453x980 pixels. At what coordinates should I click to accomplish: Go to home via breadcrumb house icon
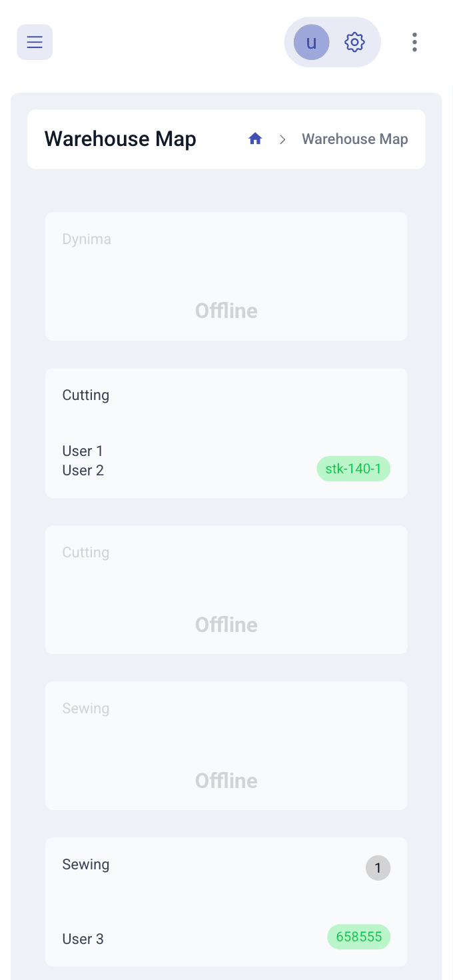(255, 139)
